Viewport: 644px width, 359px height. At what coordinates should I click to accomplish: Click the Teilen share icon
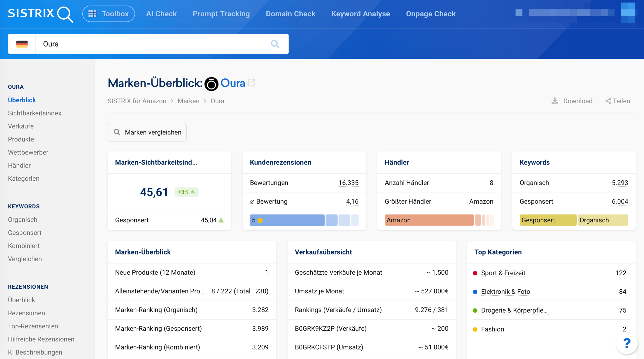(x=608, y=101)
